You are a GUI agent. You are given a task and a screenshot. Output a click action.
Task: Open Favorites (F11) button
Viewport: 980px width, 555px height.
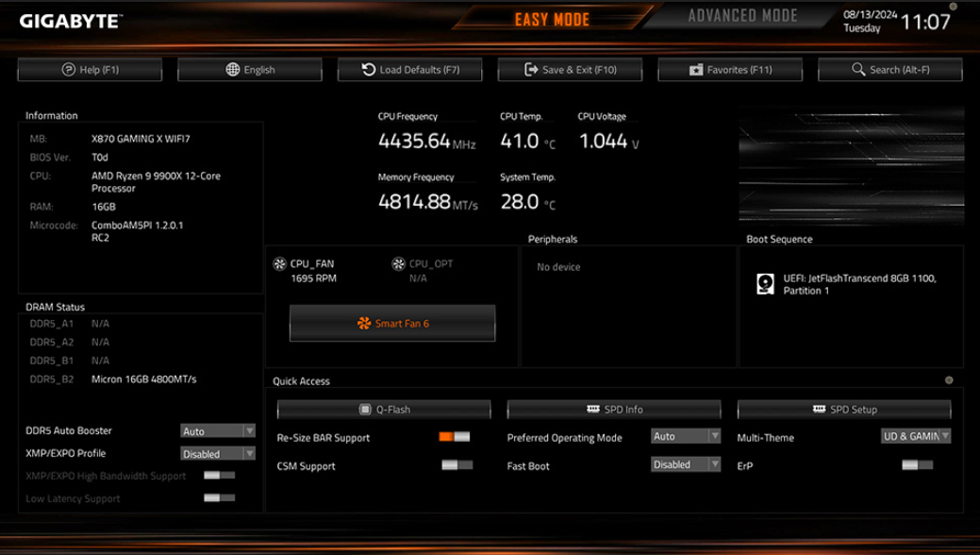pos(730,70)
